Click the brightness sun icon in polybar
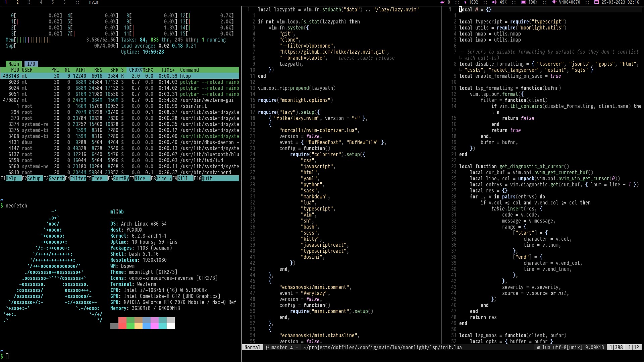 (x=465, y=2)
